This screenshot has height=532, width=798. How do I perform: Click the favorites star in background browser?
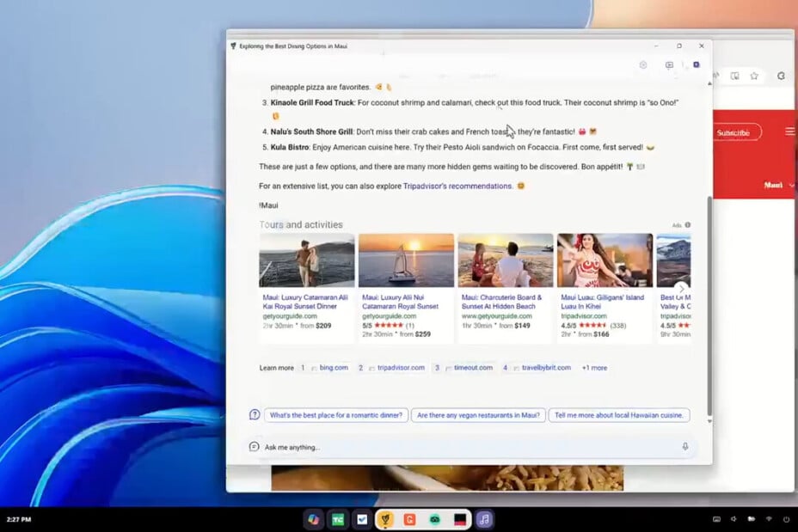(x=754, y=76)
